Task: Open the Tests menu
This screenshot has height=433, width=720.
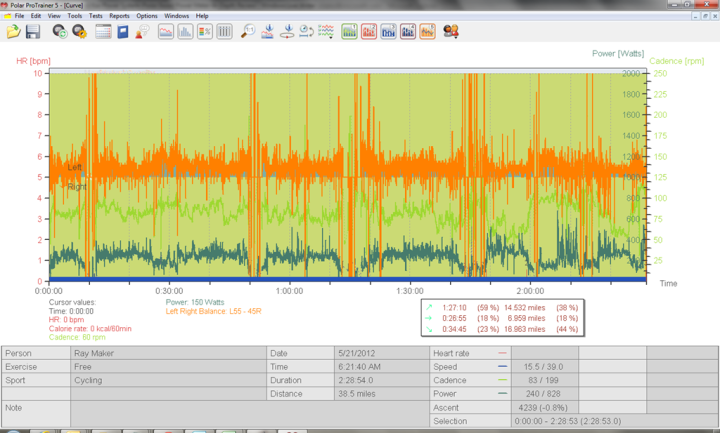Action: [96, 16]
